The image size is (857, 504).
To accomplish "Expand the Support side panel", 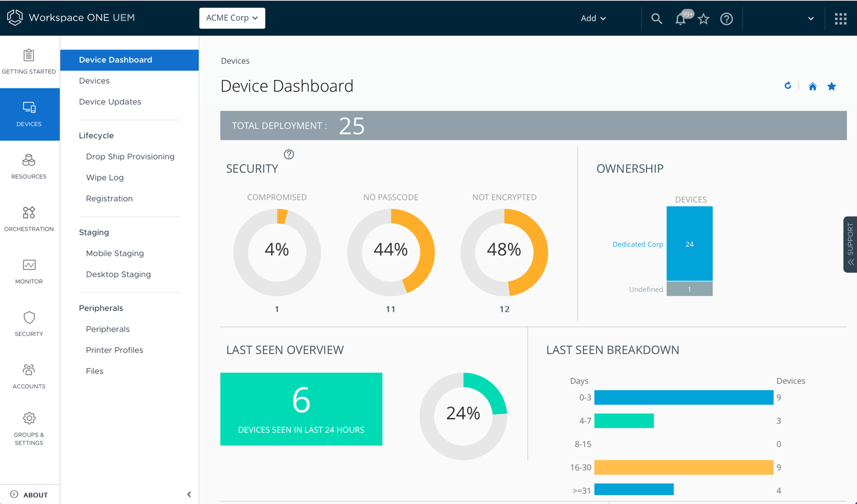I will tap(850, 244).
